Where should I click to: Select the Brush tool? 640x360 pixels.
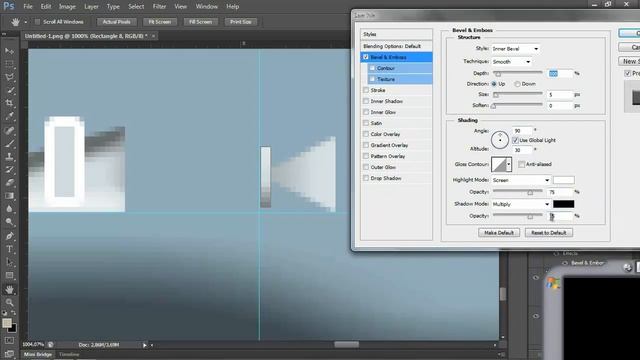point(9,144)
